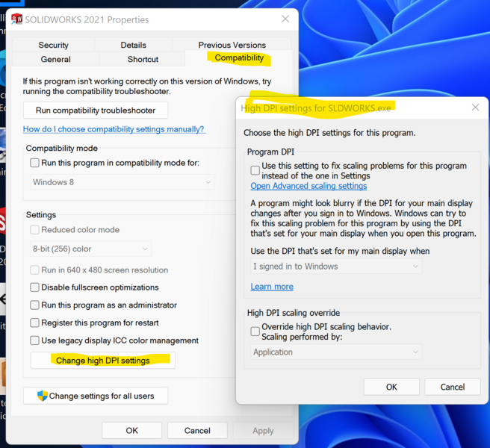The image size is (490, 448).
Task: Go to the Shortcut tab
Action: click(143, 59)
